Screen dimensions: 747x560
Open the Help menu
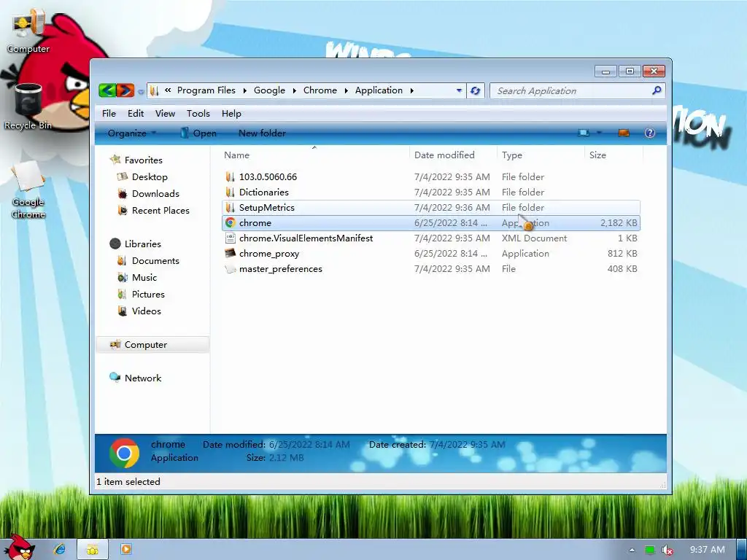(x=231, y=113)
